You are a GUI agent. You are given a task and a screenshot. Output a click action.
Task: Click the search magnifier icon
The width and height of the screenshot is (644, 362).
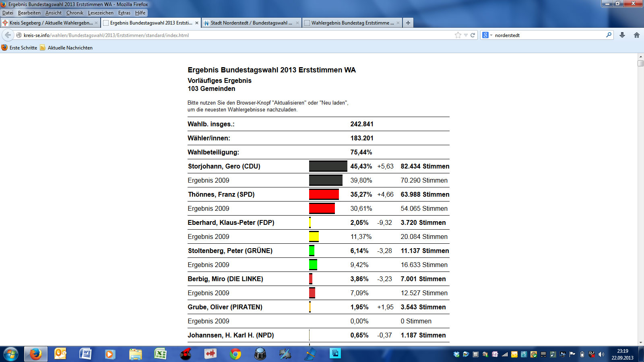click(x=609, y=35)
